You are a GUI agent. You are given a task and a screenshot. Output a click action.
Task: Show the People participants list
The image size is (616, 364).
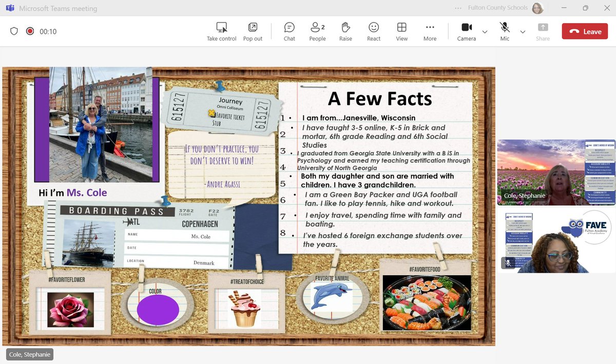tap(317, 31)
